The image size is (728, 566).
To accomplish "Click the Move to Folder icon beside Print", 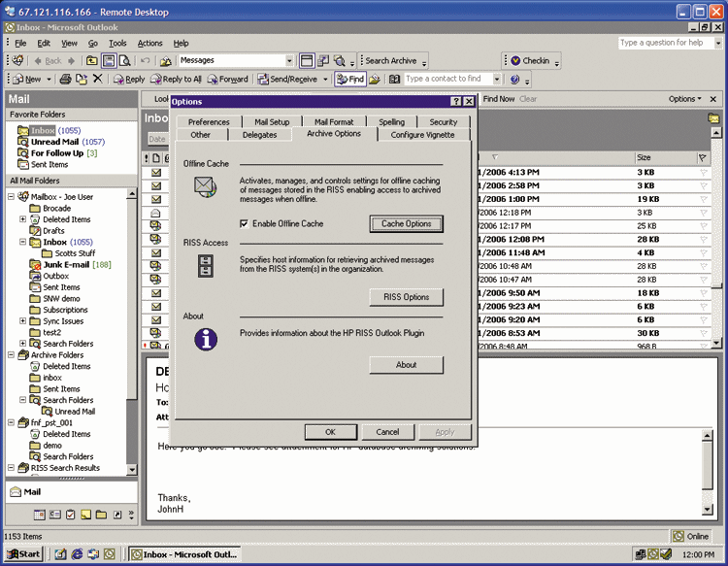I will click(82, 79).
